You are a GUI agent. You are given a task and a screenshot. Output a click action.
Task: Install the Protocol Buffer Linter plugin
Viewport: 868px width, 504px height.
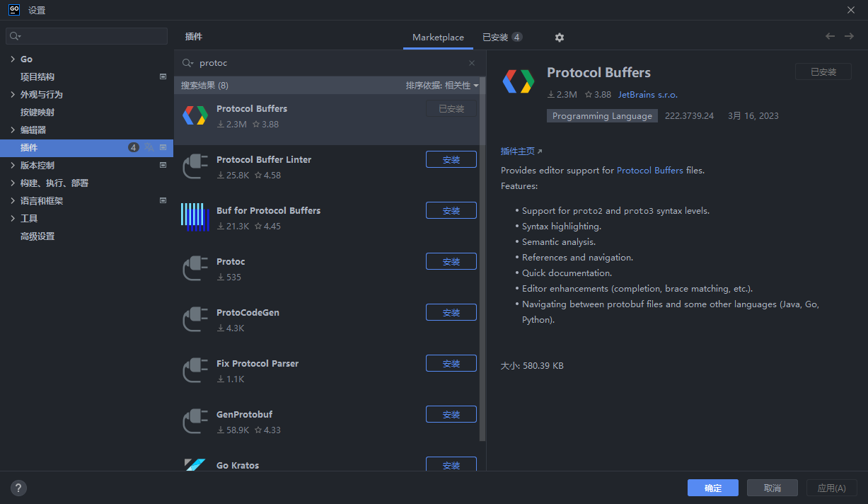coord(451,159)
